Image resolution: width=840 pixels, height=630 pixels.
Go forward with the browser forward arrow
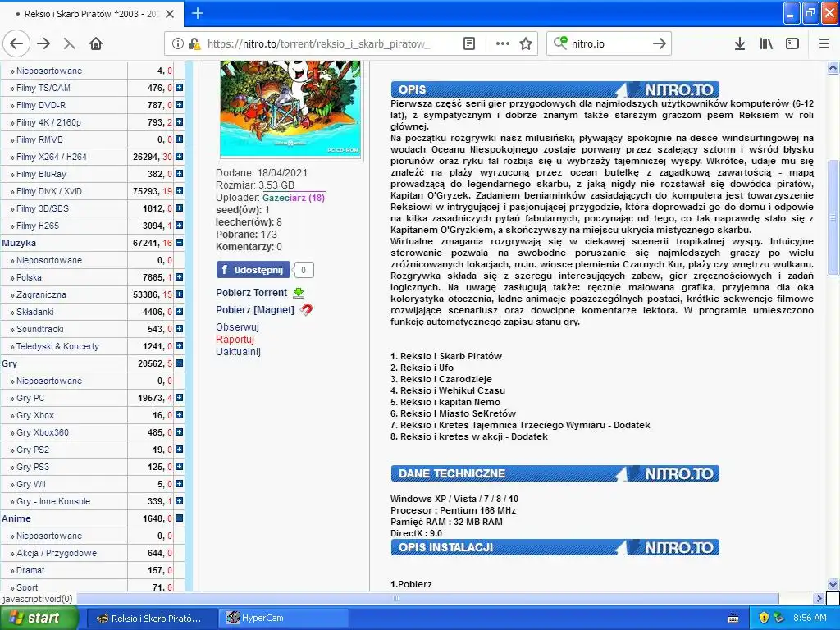point(43,44)
